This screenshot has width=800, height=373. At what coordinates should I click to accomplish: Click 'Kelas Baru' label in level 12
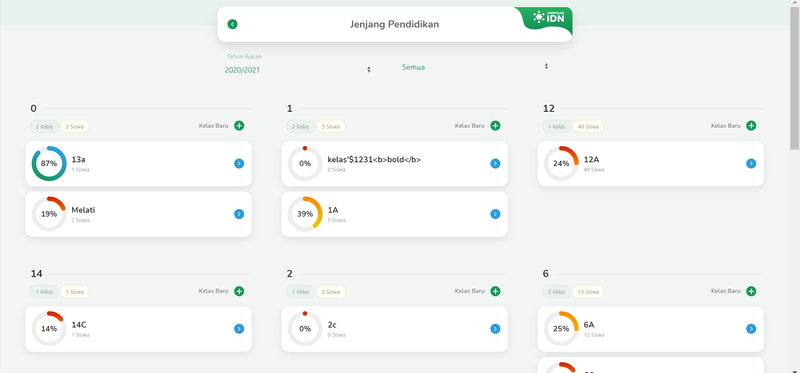tap(726, 126)
